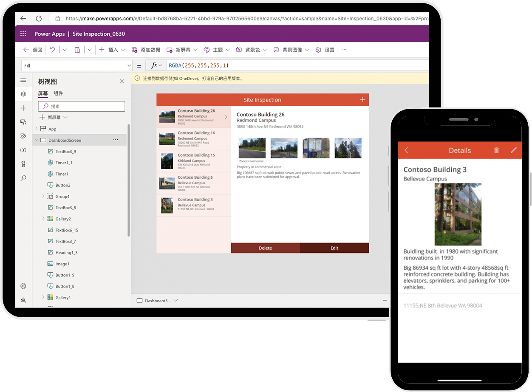Click the insert plus icon in rail
This screenshot has width=532, height=392.
(x=23, y=108)
